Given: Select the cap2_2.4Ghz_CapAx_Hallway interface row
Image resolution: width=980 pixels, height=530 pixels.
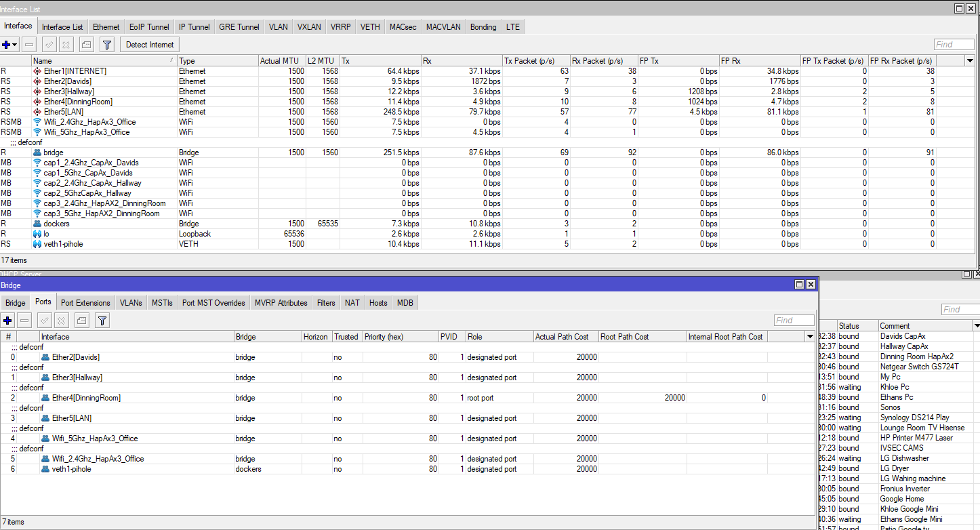Looking at the screenshot, I should [488, 183].
